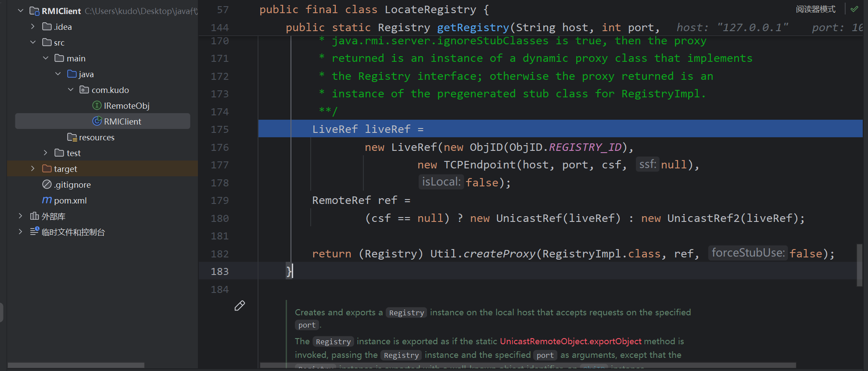868x371 pixels.
Task: Click the resources folder icon
Action: tap(72, 137)
